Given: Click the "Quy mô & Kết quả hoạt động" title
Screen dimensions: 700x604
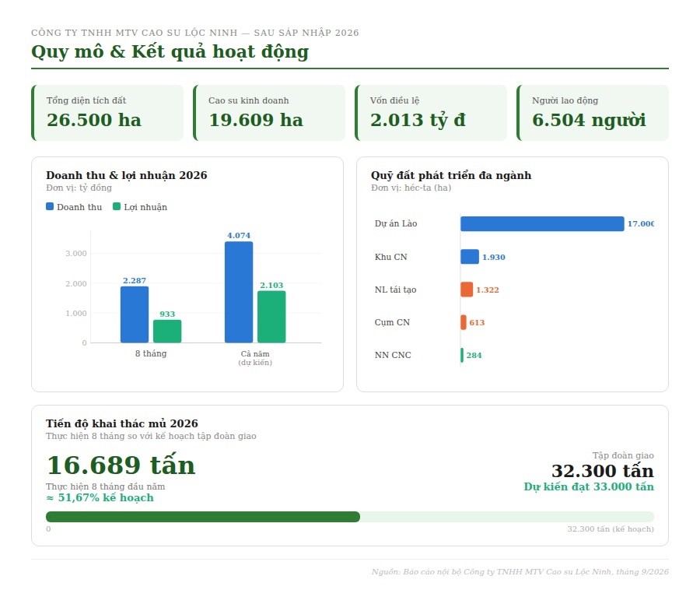Looking at the screenshot, I should click(170, 51).
